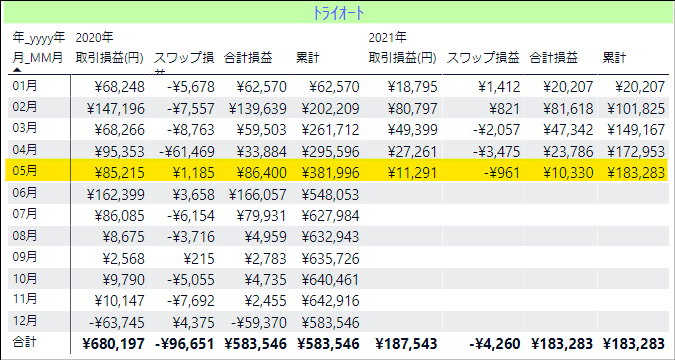Select the 06月 row label
This screenshot has width=675, height=360.
point(25,192)
